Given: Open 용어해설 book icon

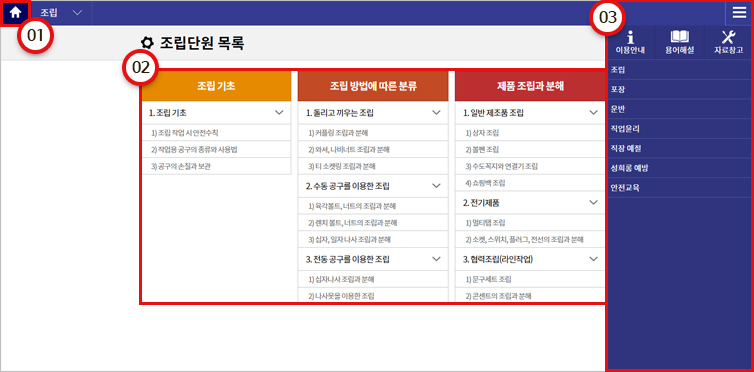Looking at the screenshot, I should (x=679, y=42).
